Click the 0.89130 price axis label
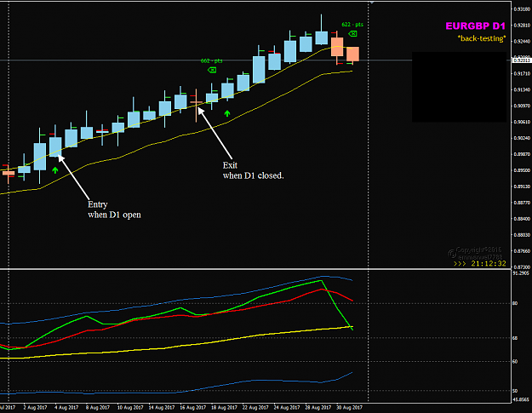The height and width of the screenshot is (413, 532). pyautogui.click(x=522, y=186)
